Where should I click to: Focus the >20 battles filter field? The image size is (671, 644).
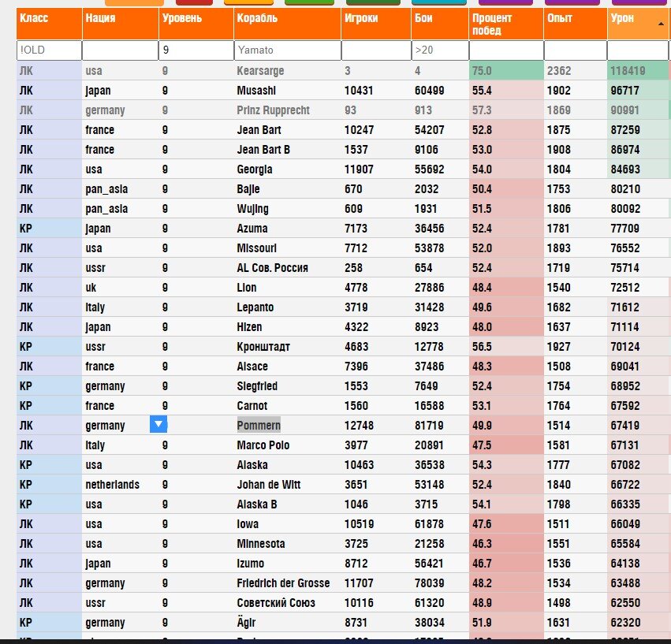pos(440,50)
